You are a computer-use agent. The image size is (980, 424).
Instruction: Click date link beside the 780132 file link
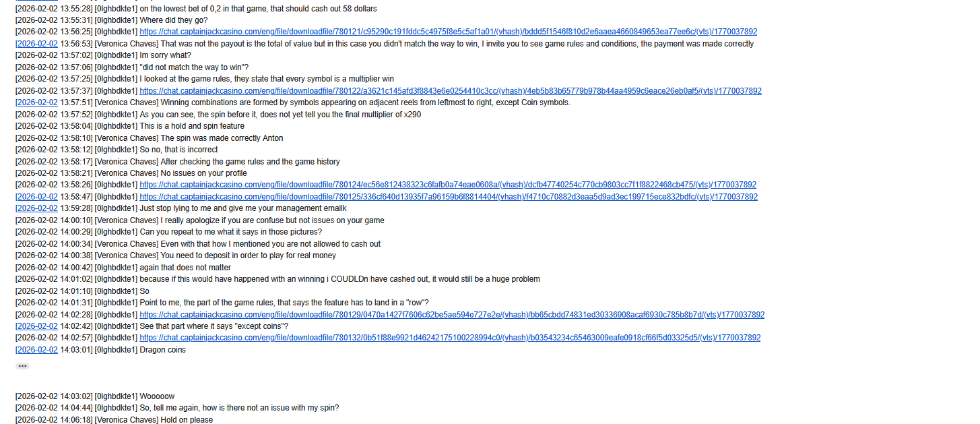coord(36,338)
